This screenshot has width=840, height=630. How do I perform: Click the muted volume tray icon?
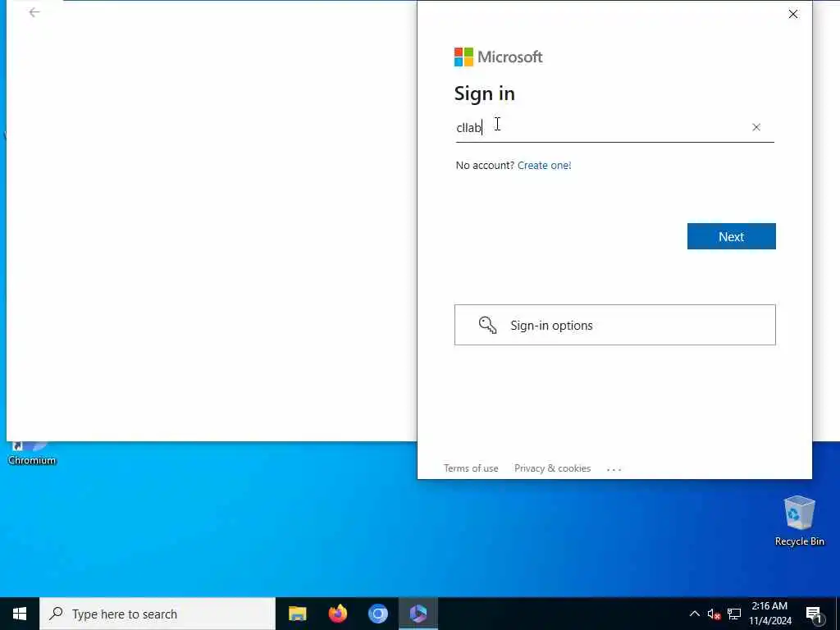(x=714, y=614)
